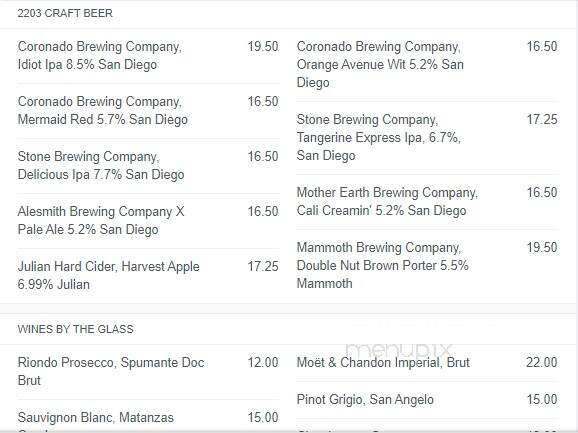This screenshot has height=433, width=578.
Task: Click the 19.50 price for Idiot Ipa
Action: click(263, 46)
